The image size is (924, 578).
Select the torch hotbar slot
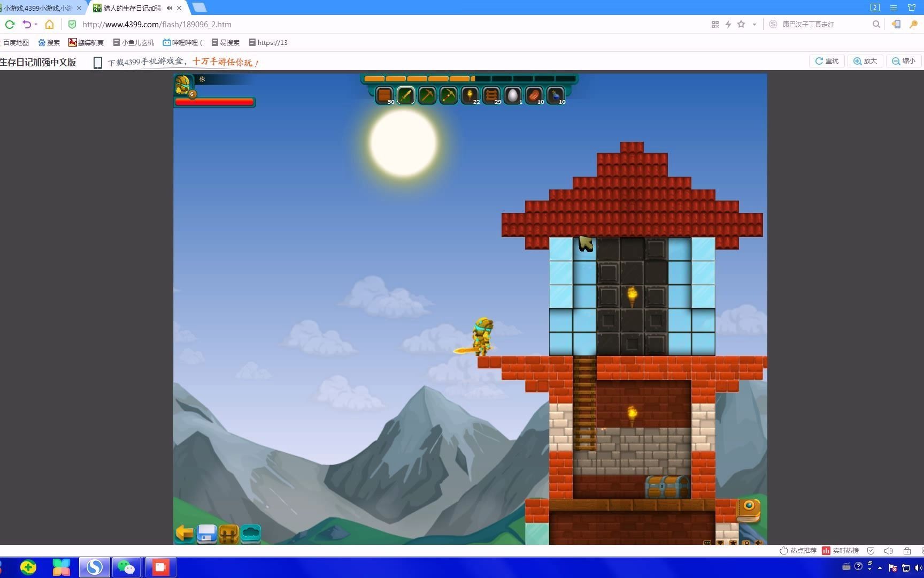click(x=470, y=95)
